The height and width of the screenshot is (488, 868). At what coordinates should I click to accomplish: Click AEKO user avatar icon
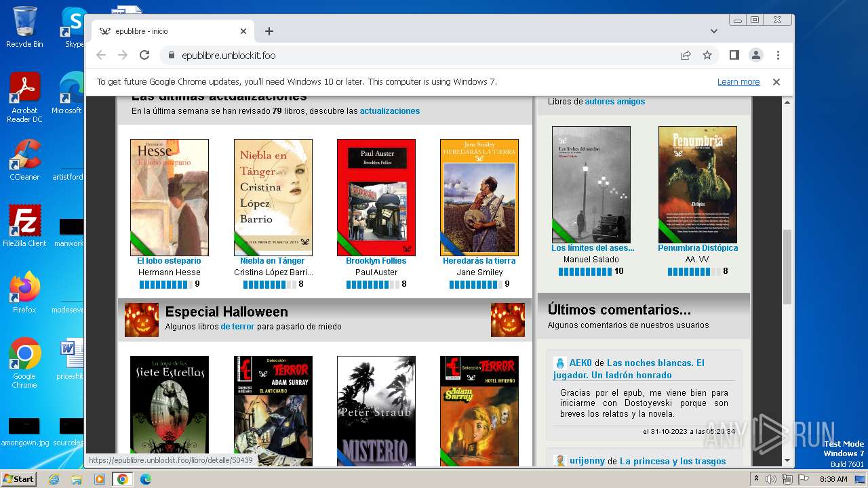[x=559, y=363]
